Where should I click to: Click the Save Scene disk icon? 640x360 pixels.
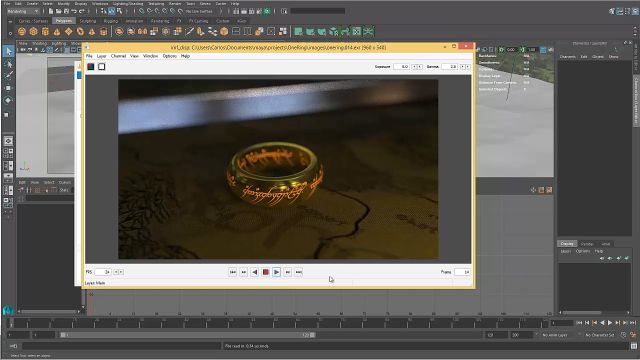click(66, 11)
